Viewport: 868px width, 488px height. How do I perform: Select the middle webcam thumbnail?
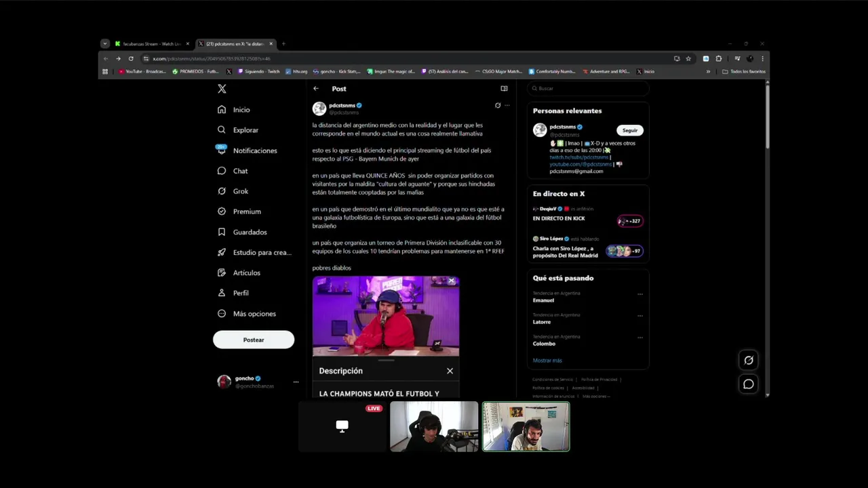(434, 426)
